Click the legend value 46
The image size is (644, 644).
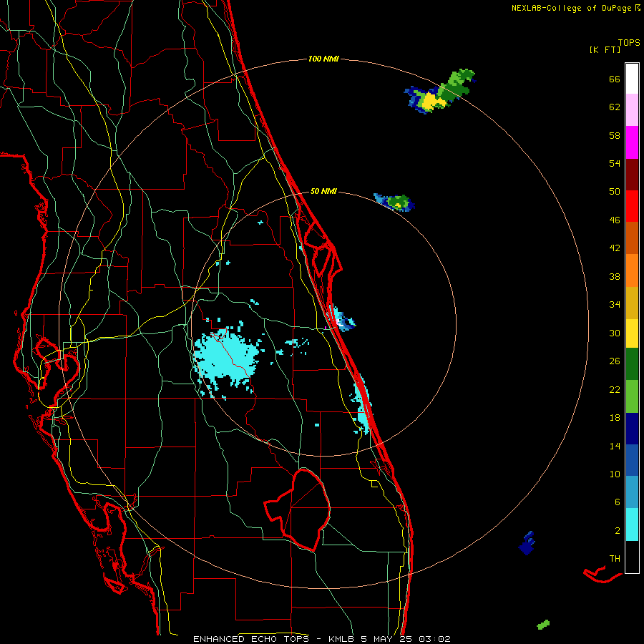click(615, 220)
